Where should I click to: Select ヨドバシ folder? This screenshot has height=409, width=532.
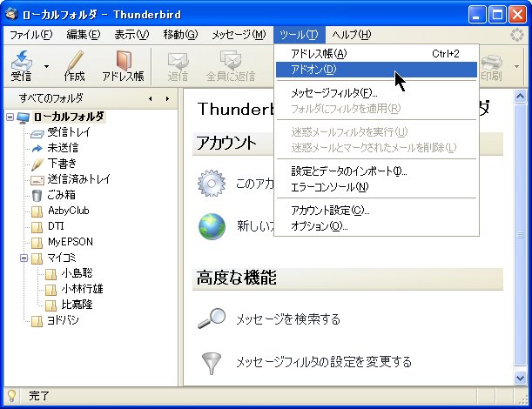63,320
